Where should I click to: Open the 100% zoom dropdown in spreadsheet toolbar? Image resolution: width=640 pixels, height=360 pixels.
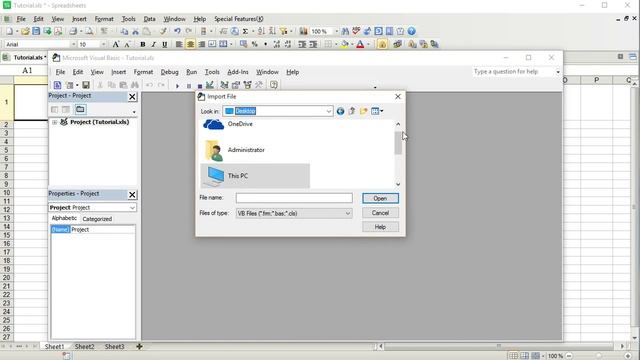pyautogui.click(x=337, y=31)
